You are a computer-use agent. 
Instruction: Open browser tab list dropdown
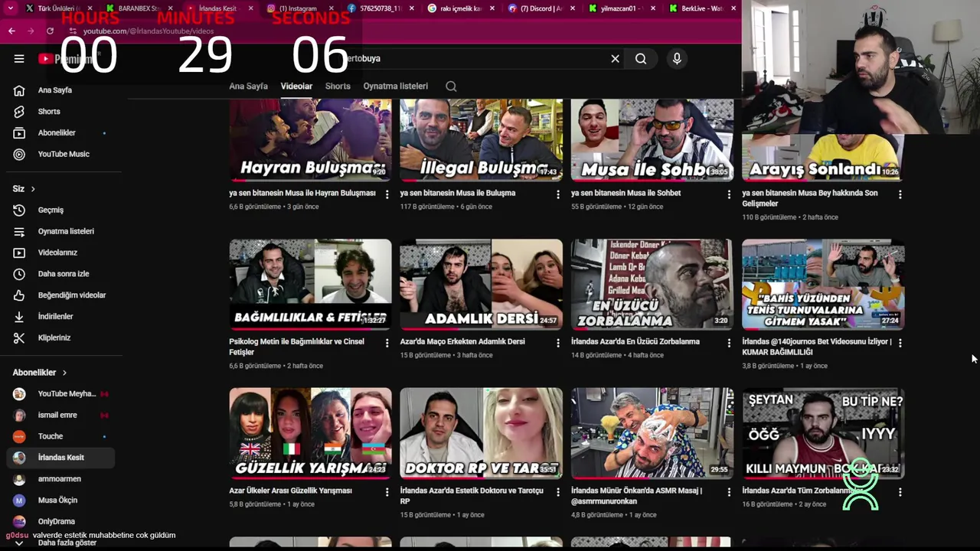click(x=10, y=8)
